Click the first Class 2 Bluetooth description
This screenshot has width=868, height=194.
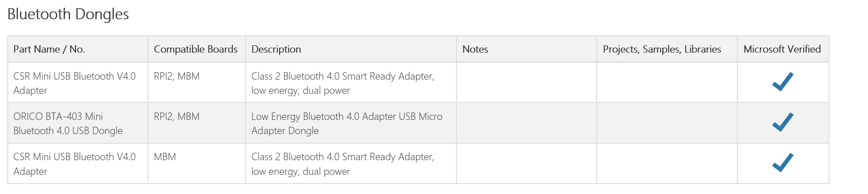coord(343,83)
